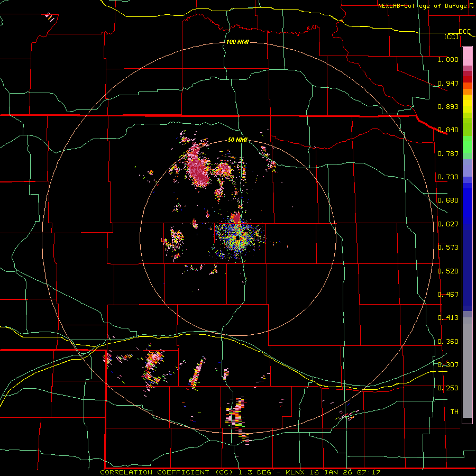Click the 0.947 color scale value
Image resolution: width=476 pixels, height=476 pixels.
point(448,83)
